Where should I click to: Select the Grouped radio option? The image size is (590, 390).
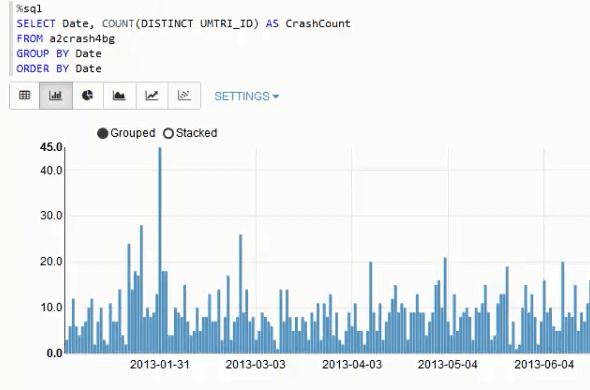pyautogui.click(x=102, y=133)
